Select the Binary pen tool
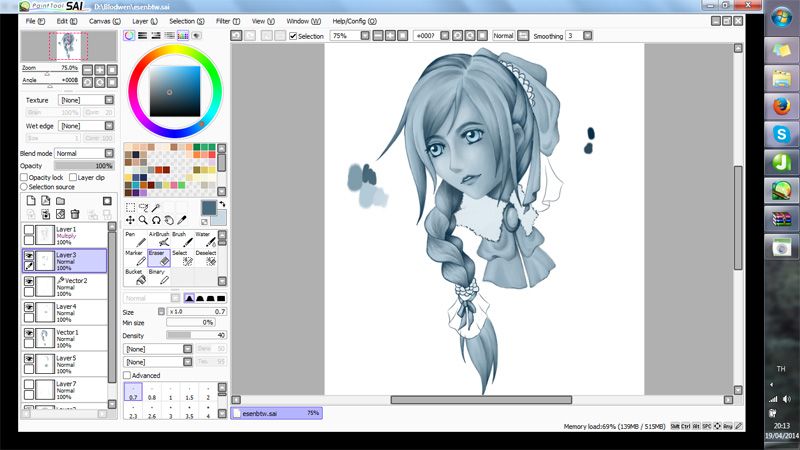This screenshot has width=800, height=450. click(159, 277)
